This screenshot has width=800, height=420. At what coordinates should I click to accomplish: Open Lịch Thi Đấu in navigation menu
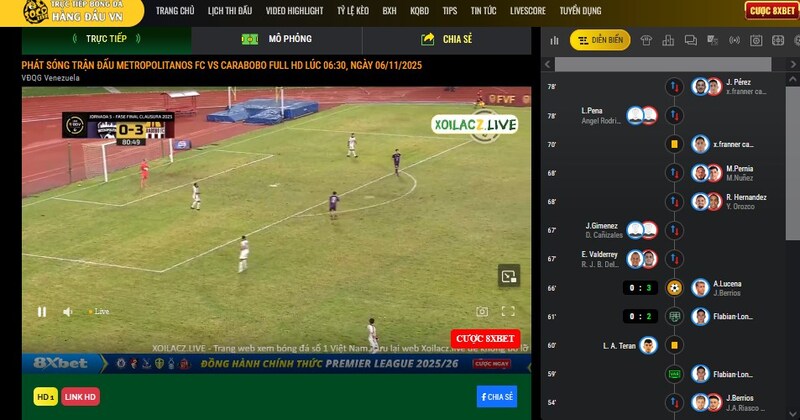click(230, 11)
